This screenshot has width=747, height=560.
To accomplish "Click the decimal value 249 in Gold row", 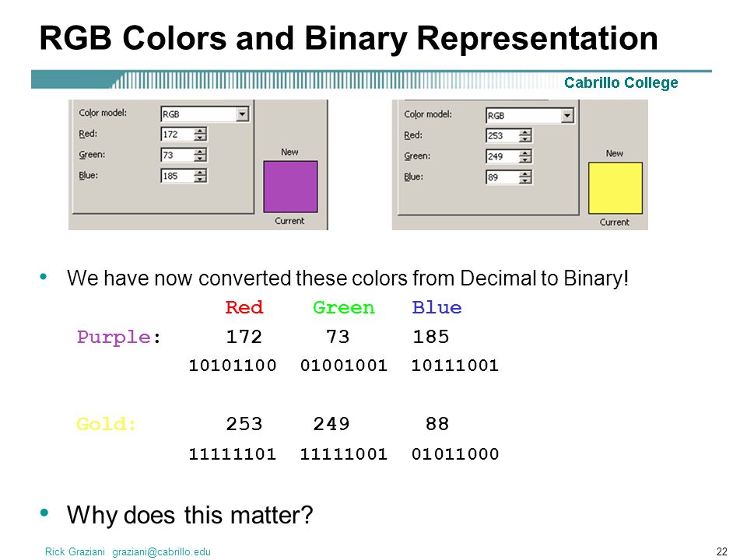I will click(331, 424).
